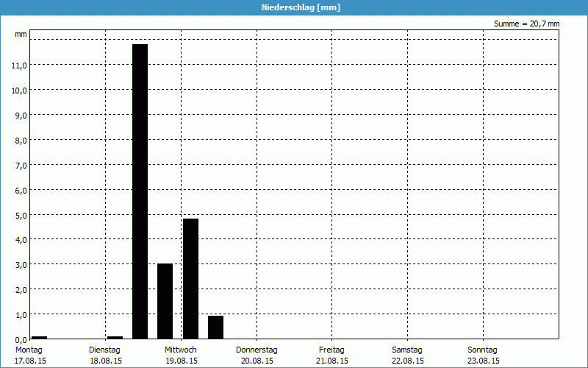Select the bar reaching 3,0 mm
This screenshot has width=588, height=368.
click(165, 301)
